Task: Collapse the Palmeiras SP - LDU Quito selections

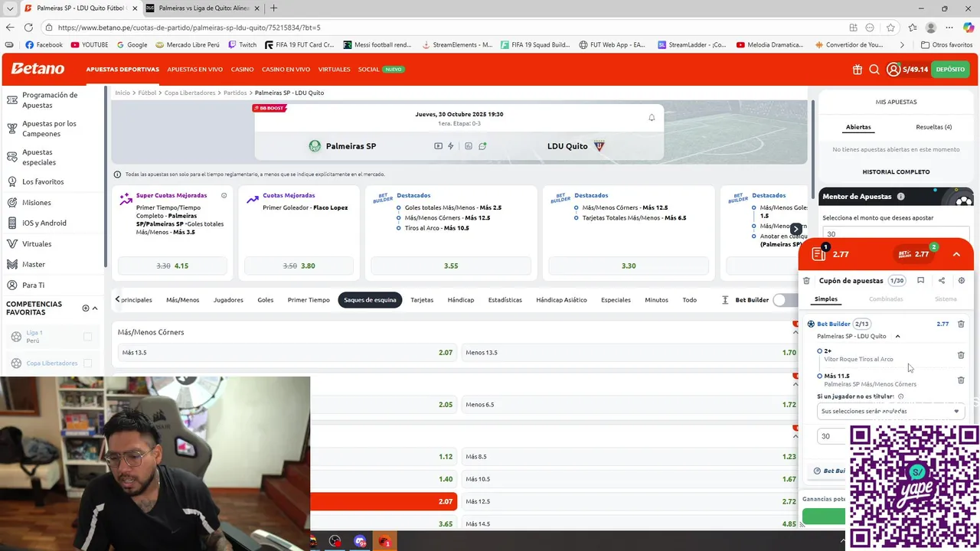Action: coord(897,336)
